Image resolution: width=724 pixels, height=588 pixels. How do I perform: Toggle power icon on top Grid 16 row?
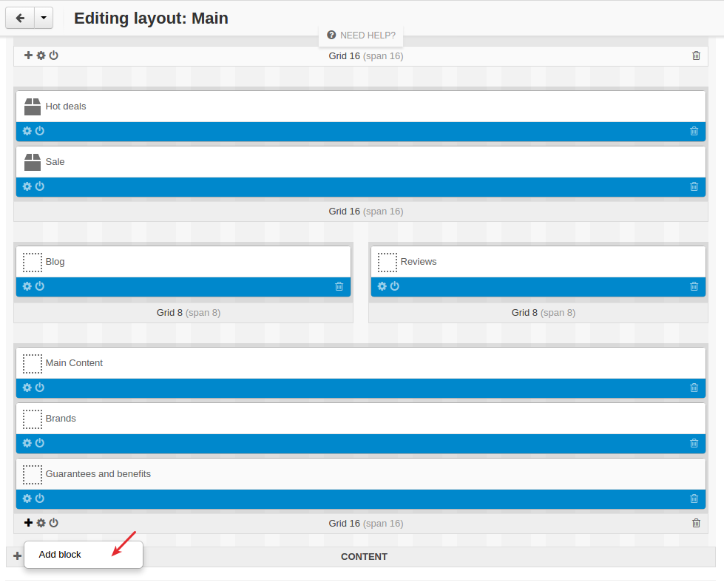tap(53, 55)
